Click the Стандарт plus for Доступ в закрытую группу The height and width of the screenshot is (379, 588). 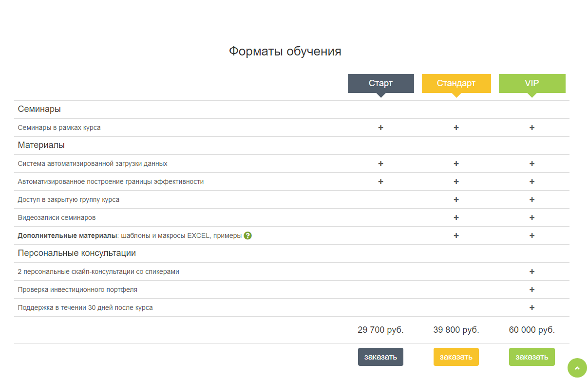(x=456, y=199)
